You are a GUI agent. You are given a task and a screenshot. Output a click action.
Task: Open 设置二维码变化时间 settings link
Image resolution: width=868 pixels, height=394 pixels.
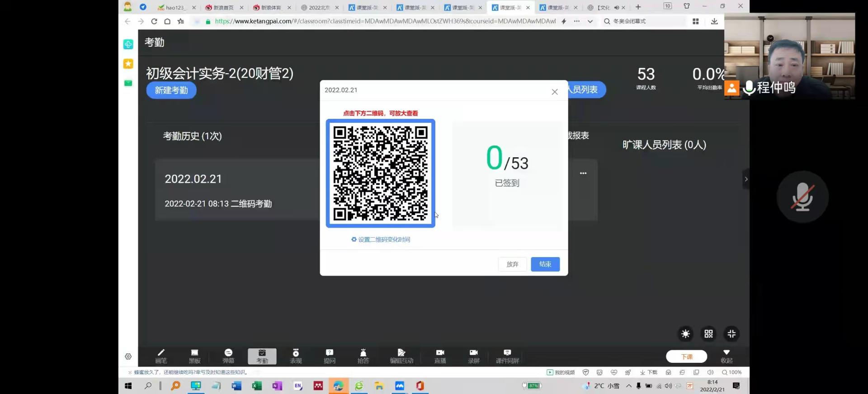click(x=381, y=239)
